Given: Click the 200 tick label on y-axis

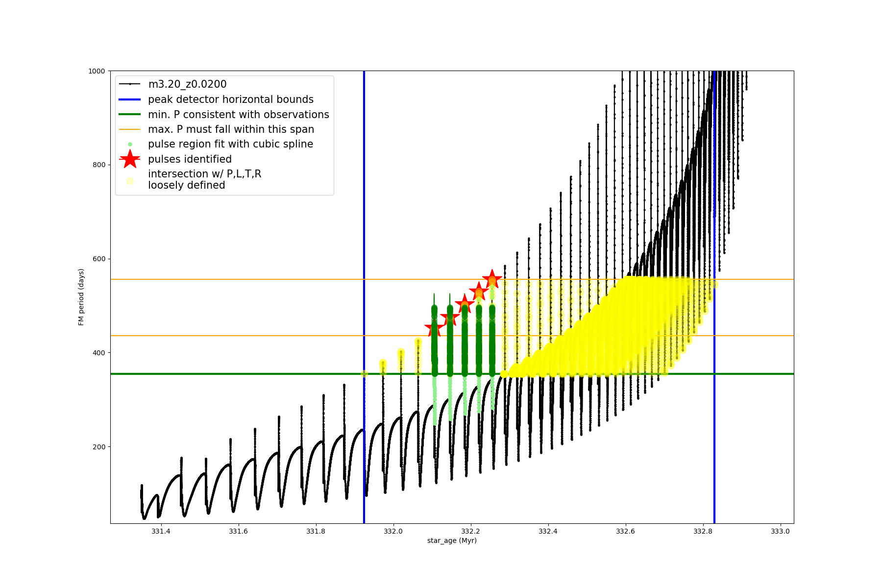Looking at the screenshot, I should point(99,447).
